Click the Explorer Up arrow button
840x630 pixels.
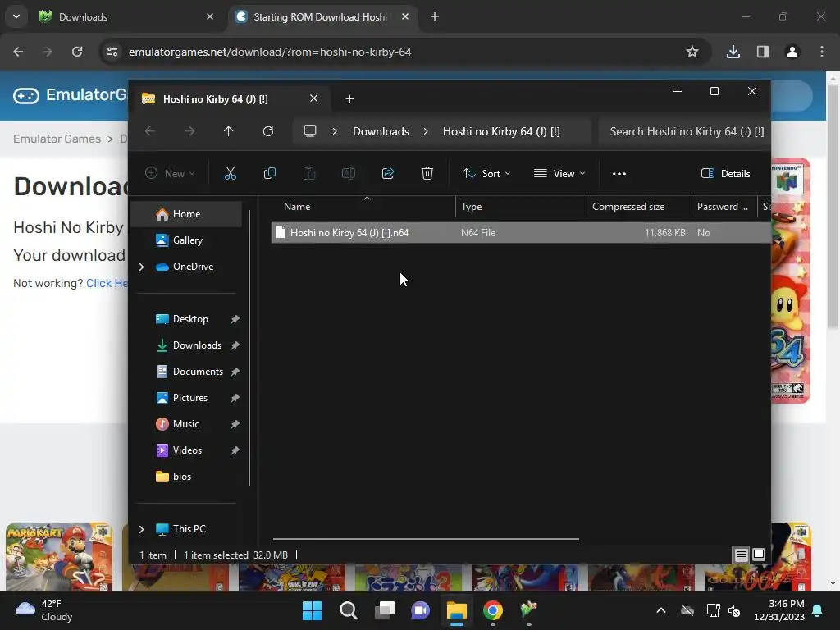point(228,131)
